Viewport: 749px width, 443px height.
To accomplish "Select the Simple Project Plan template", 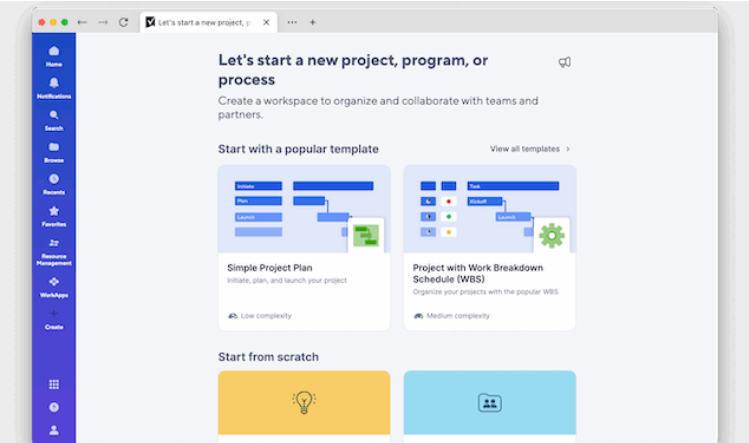I will [x=304, y=247].
